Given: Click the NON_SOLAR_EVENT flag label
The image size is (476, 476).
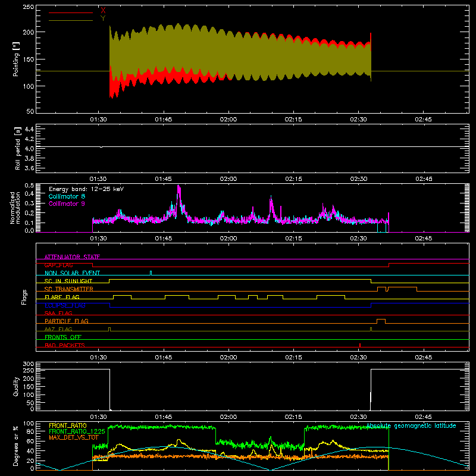Looking at the screenshot, I should pyautogui.click(x=72, y=273).
